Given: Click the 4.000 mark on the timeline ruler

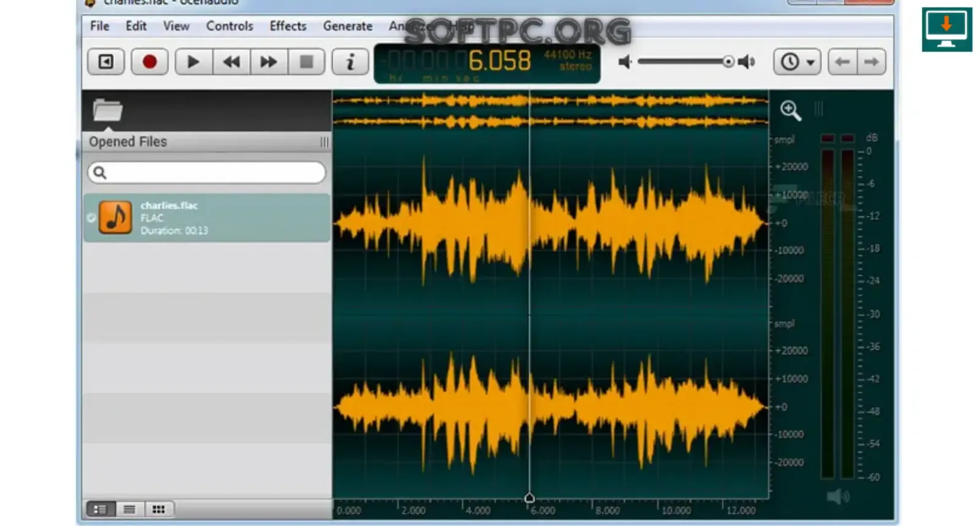Looking at the screenshot, I should (x=478, y=511).
